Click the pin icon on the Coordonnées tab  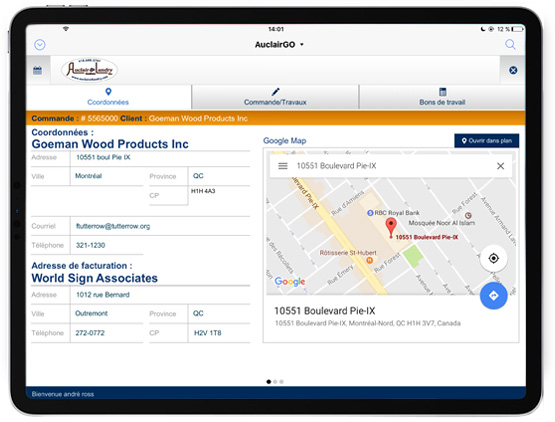point(108,92)
